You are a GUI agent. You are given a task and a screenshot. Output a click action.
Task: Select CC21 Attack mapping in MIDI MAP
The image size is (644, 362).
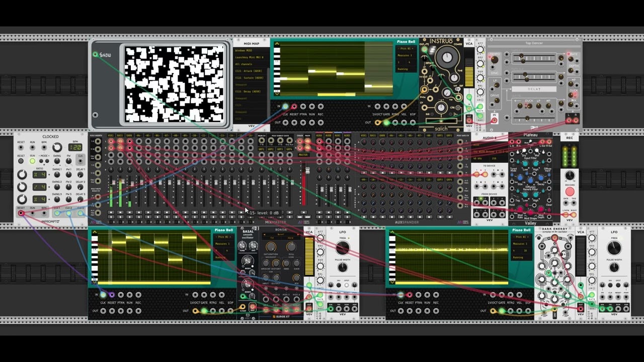coord(251,71)
